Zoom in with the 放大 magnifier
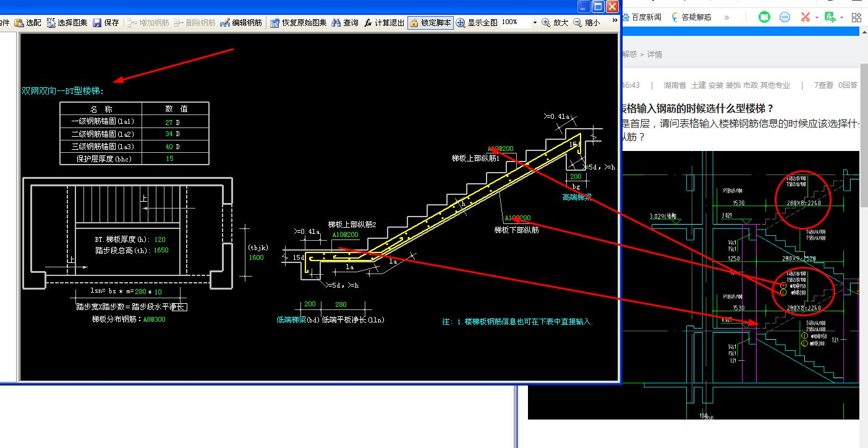The height and width of the screenshot is (448, 868). coord(555,22)
